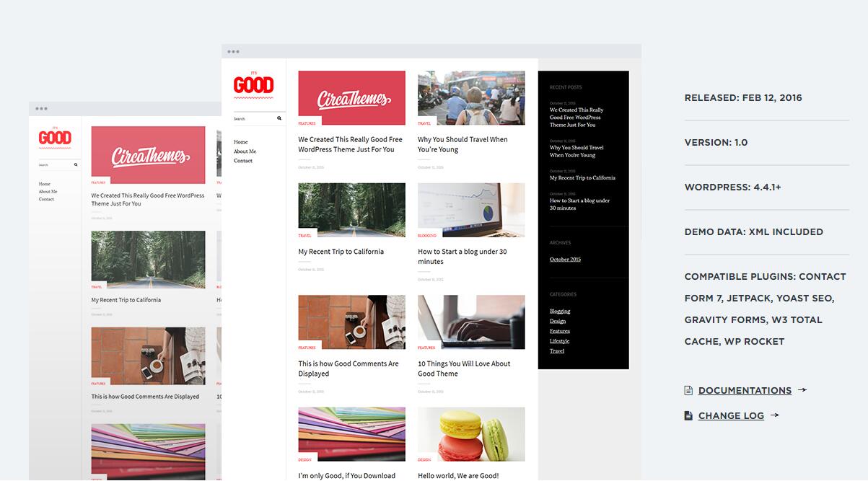Open the October 2015 archive link

click(x=565, y=260)
